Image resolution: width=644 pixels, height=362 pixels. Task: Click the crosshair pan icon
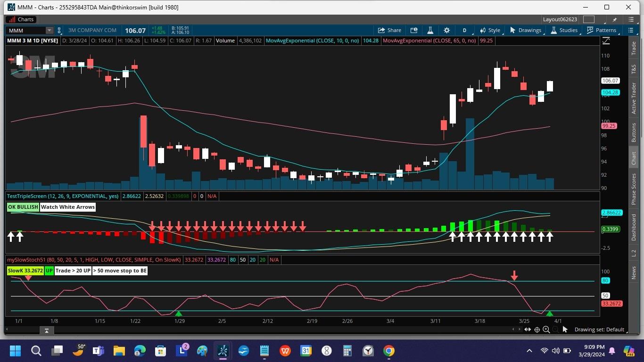(537, 329)
